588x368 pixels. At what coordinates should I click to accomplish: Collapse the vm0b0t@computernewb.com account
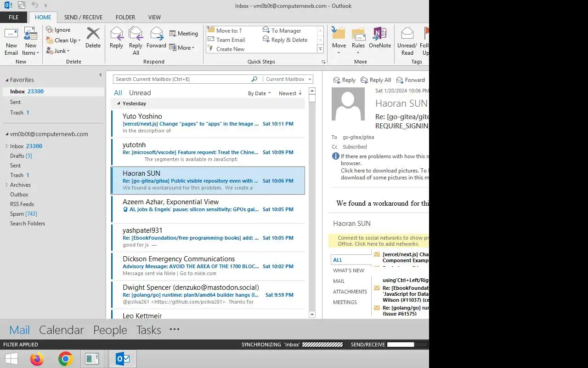(7, 134)
